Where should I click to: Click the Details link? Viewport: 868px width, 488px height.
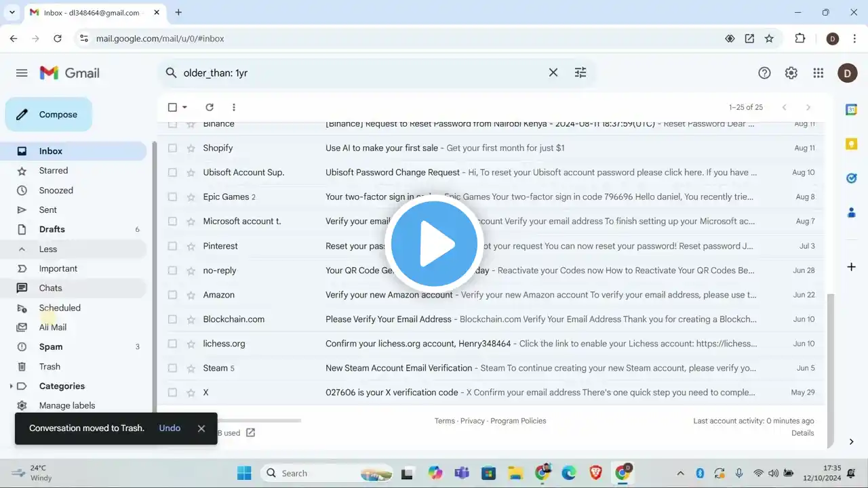(803, 433)
